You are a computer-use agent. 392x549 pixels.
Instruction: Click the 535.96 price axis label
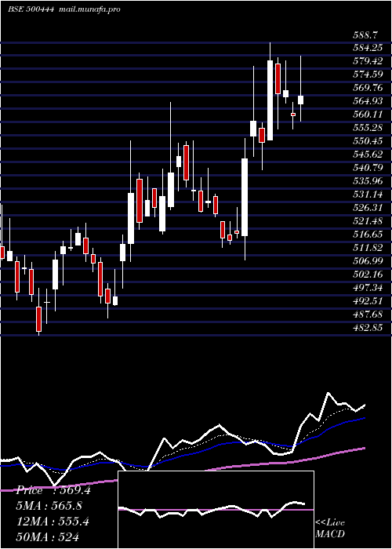coord(368,181)
